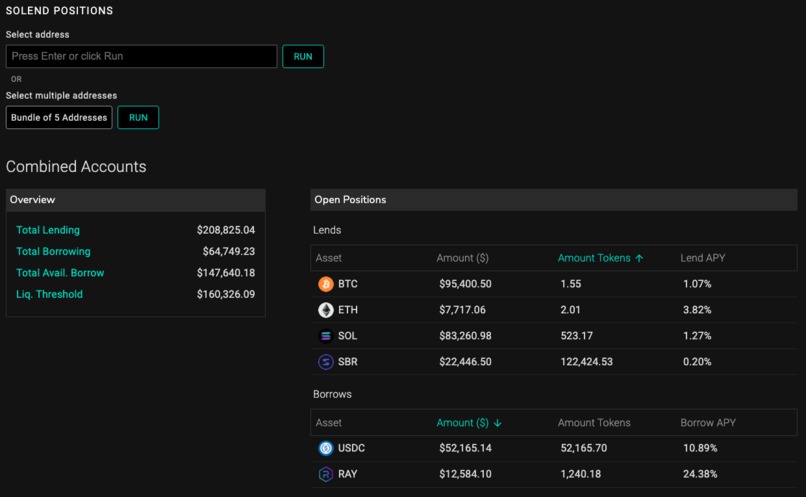Image resolution: width=806 pixels, height=497 pixels.
Task: Select the RAY asset name
Action: coord(347,474)
